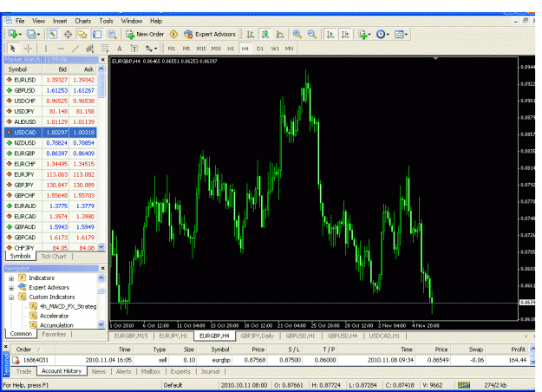
Task: Toggle Auto Scroll chart icon
Action: (x=330, y=34)
